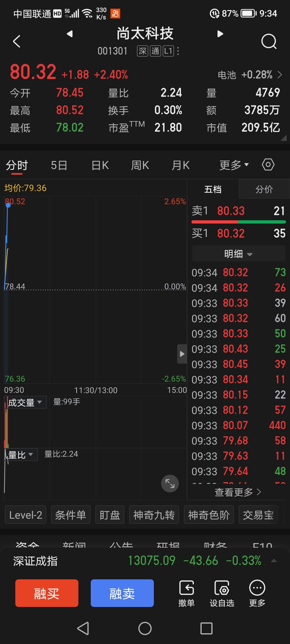Tap stock title 尚太科技
This screenshot has height=644, width=290.
coord(145,34)
